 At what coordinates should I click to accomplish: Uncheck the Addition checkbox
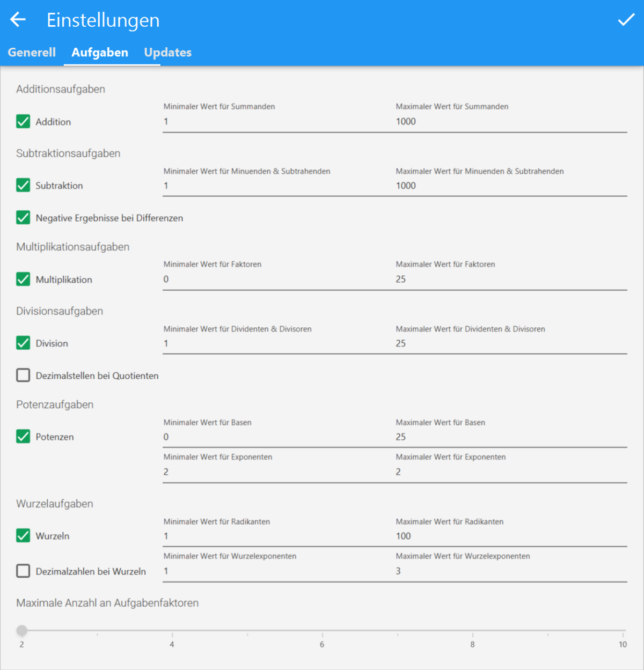[x=23, y=122]
